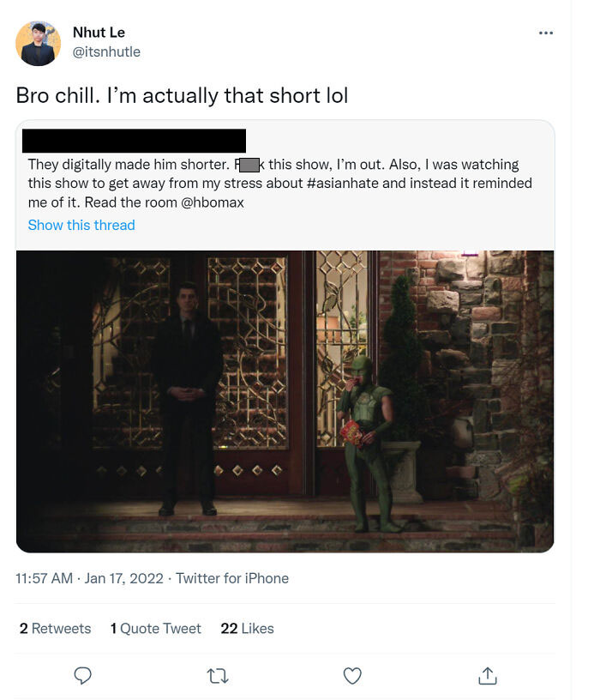Open the Nhut Le display name

pos(99,33)
